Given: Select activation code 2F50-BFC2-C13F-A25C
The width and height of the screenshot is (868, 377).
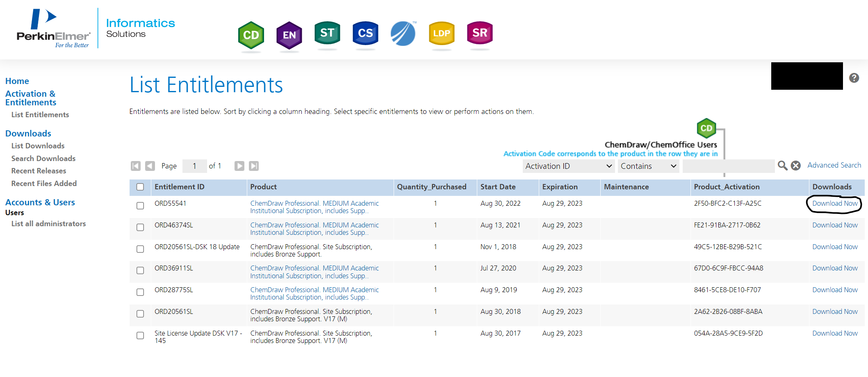Looking at the screenshot, I should pyautogui.click(x=728, y=203).
